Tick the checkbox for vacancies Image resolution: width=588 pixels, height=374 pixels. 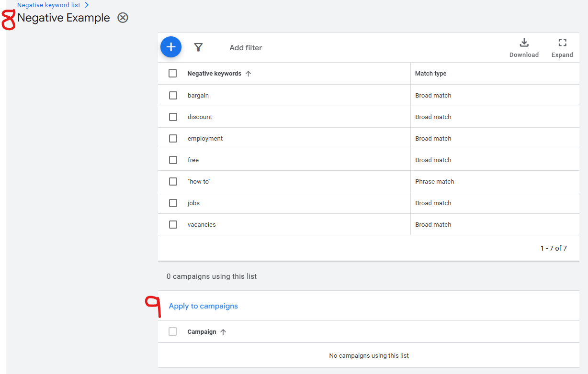point(173,224)
